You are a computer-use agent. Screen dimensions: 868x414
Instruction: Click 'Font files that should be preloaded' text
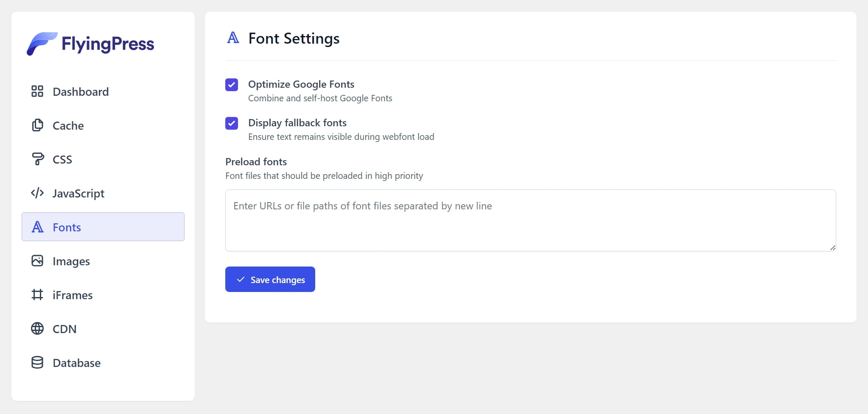[x=324, y=176]
